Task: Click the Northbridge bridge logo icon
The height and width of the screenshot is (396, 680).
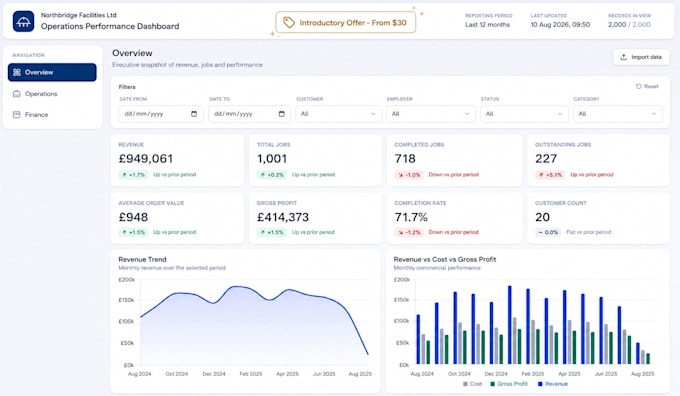Action: pos(23,21)
